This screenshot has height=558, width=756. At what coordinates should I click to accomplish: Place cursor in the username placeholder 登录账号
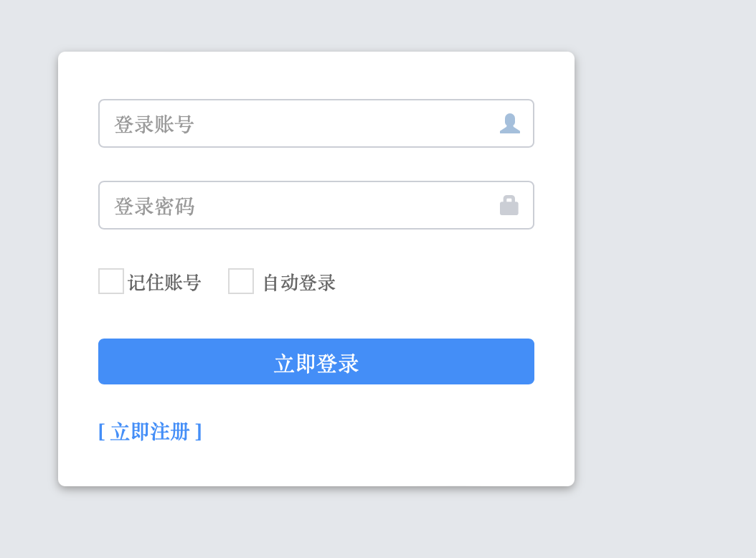(x=155, y=124)
